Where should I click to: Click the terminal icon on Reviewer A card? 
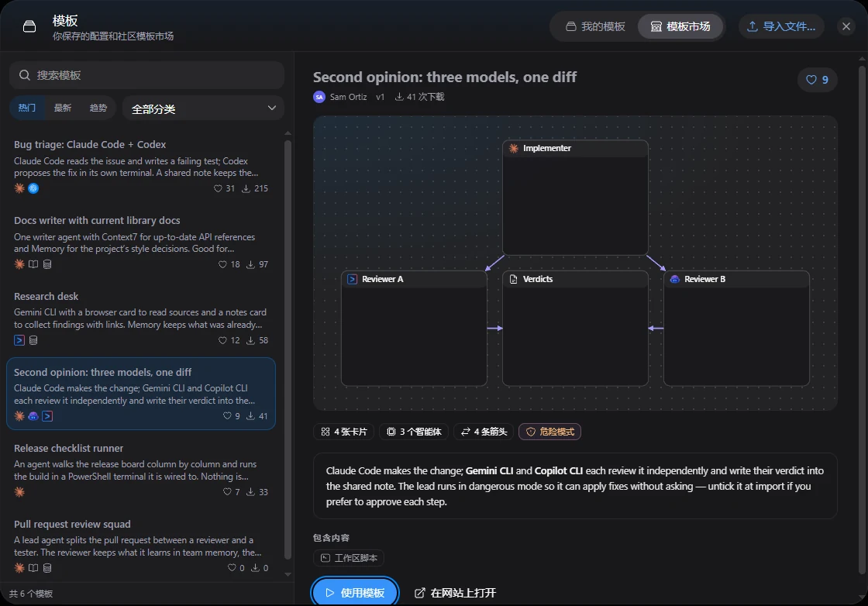(x=352, y=279)
